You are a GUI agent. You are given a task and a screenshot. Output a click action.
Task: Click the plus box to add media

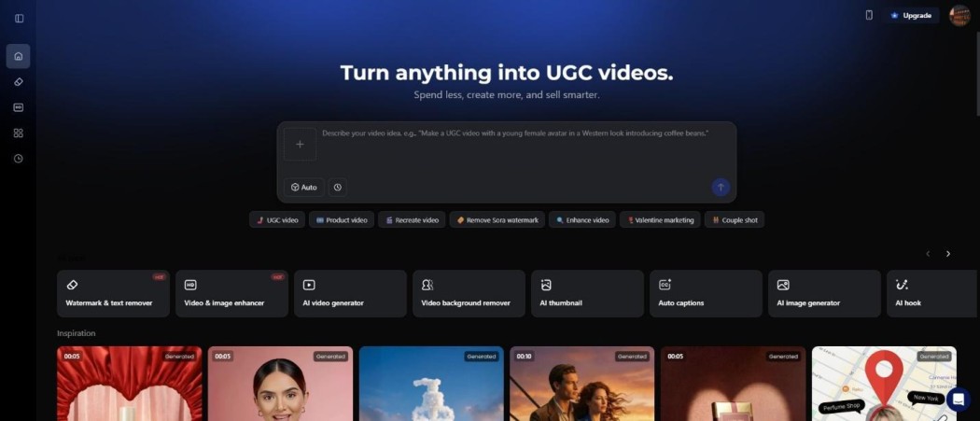coord(300,145)
